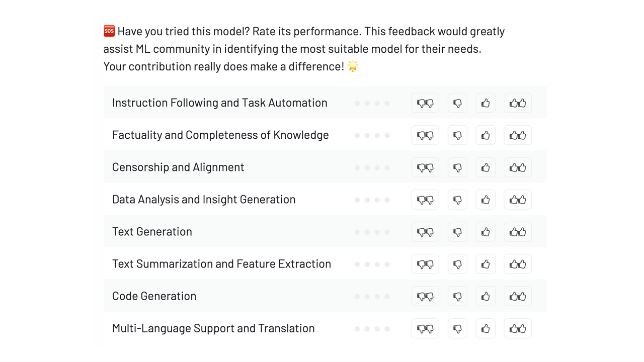Rate Text Summarization with double thumbs down
Image resolution: width=644 pixels, height=362 pixels.
click(x=425, y=263)
